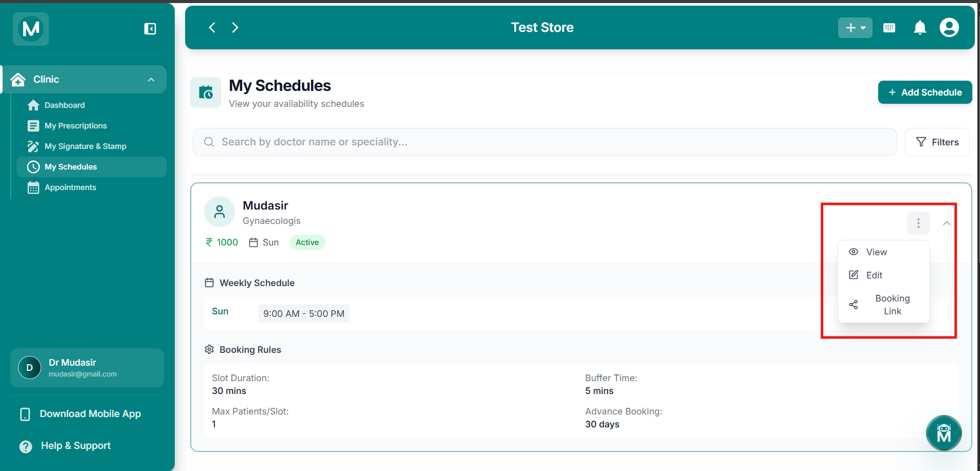Viewport: 980px width, 471px height.
Task: Open the notifications bell
Action: [x=920, y=28]
